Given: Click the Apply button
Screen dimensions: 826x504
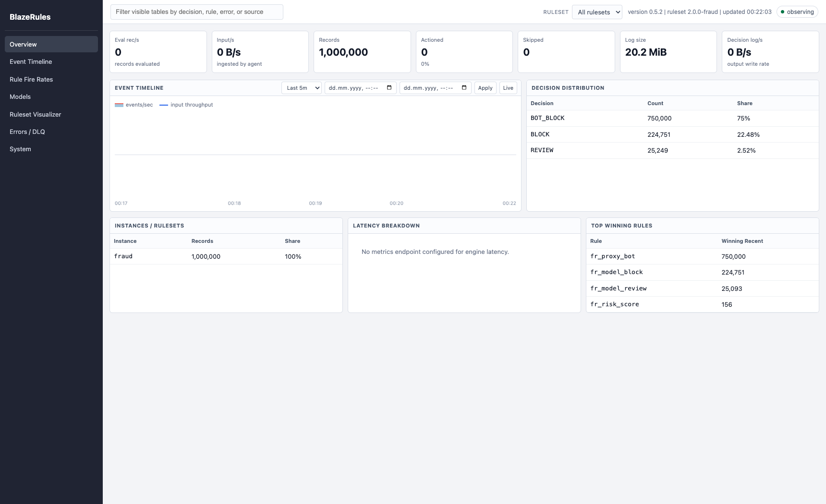Looking at the screenshot, I should pyautogui.click(x=485, y=88).
